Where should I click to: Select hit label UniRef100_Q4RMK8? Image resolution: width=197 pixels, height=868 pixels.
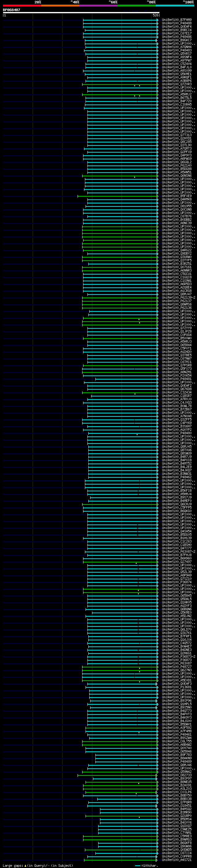pyautogui.click(x=176, y=199)
